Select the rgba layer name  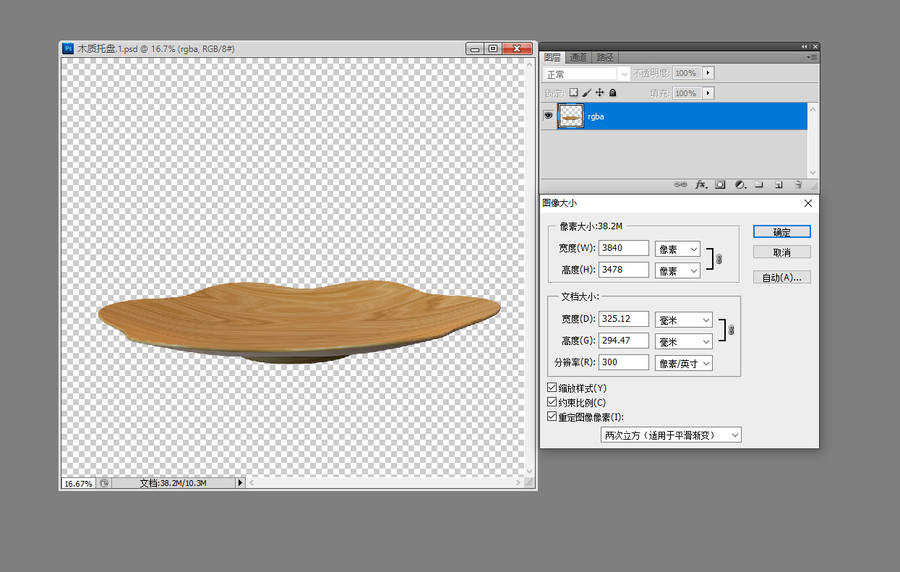pyautogui.click(x=596, y=116)
